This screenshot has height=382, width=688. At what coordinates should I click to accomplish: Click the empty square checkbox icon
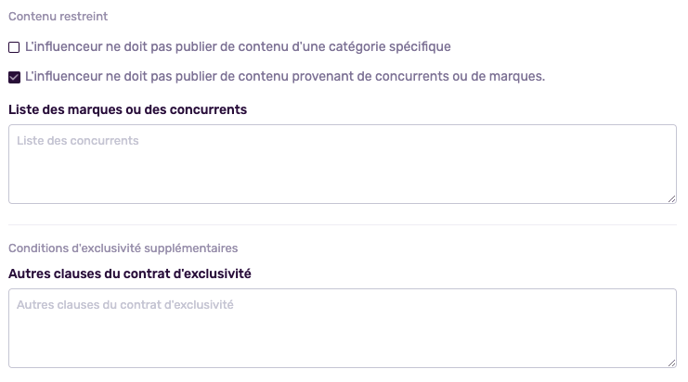coord(14,47)
